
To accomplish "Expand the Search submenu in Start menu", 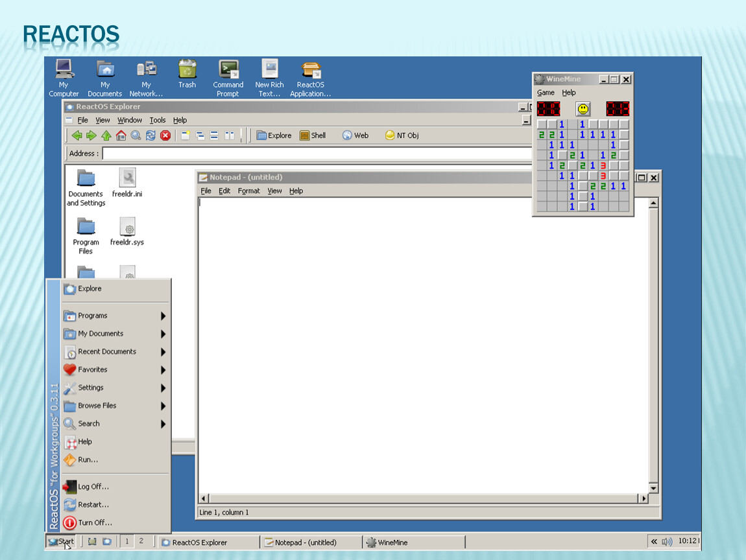I will coord(115,424).
